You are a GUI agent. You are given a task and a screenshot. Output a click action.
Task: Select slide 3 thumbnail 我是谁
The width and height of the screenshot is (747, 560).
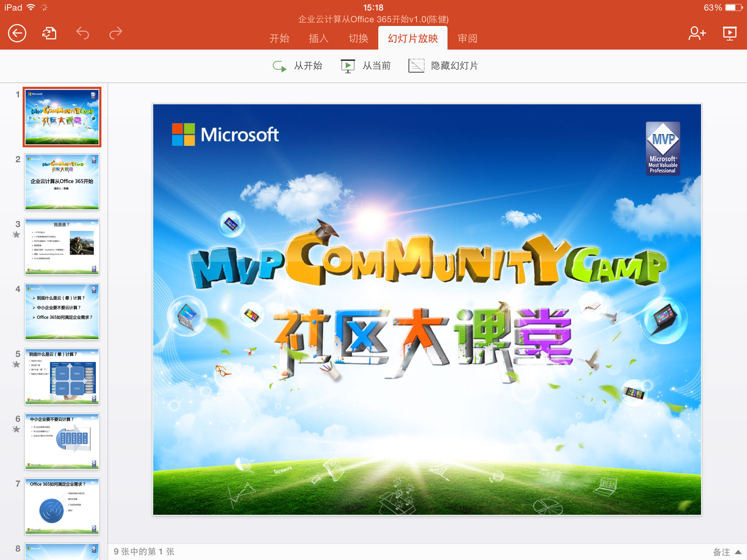62,247
